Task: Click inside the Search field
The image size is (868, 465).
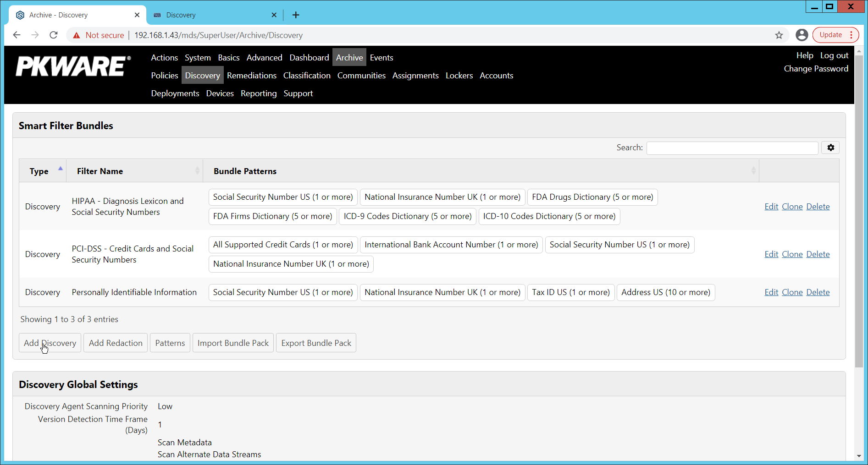Action: (x=732, y=148)
